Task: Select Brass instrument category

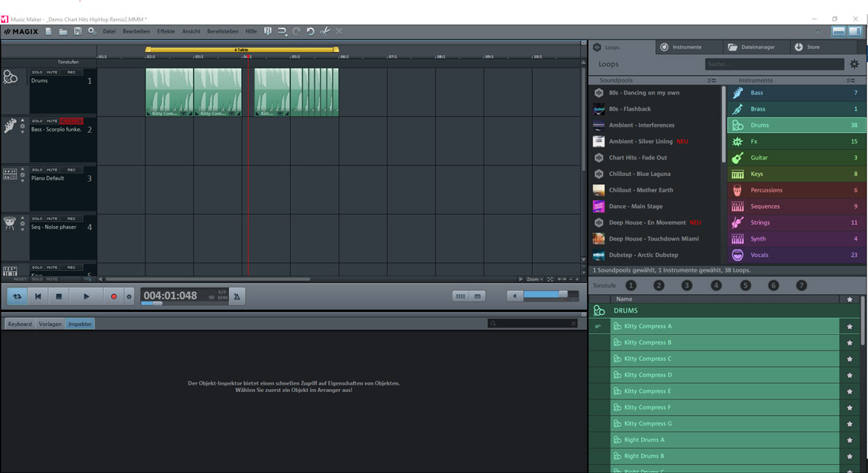Action: [x=795, y=108]
